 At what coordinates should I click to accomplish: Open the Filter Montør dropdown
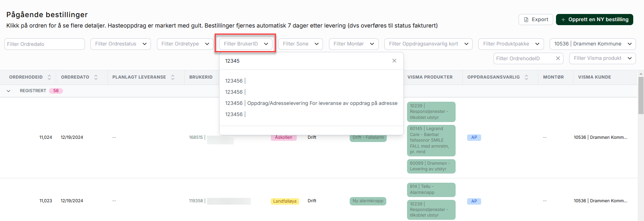pos(354,44)
